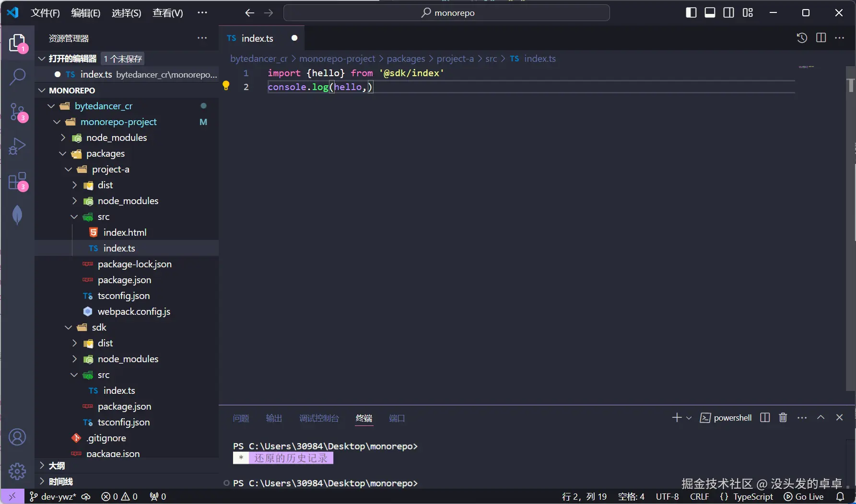Collapse the monorepo-project folder
The height and width of the screenshot is (504, 856).
click(57, 122)
